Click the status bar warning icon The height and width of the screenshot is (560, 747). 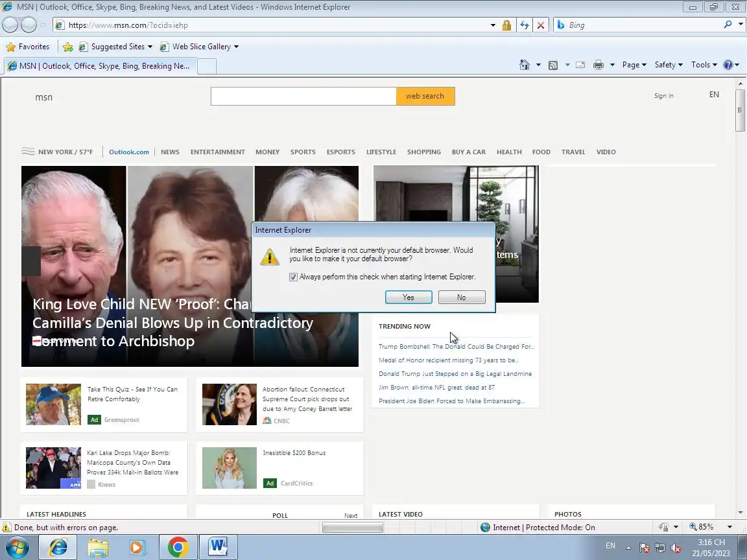click(x=6, y=528)
